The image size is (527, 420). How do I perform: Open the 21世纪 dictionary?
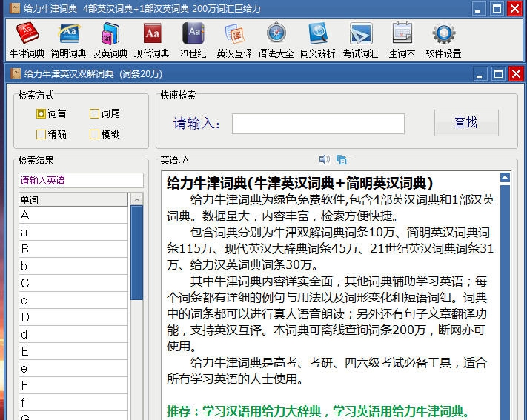[x=193, y=40]
